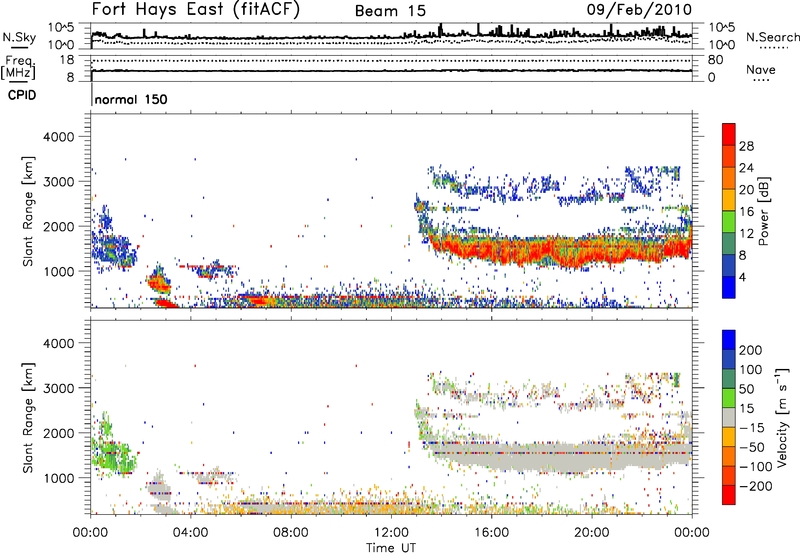The width and height of the screenshot is (800, 554).
Task: Click the light-green segment of the Power color bar
Action: (729, 222)
